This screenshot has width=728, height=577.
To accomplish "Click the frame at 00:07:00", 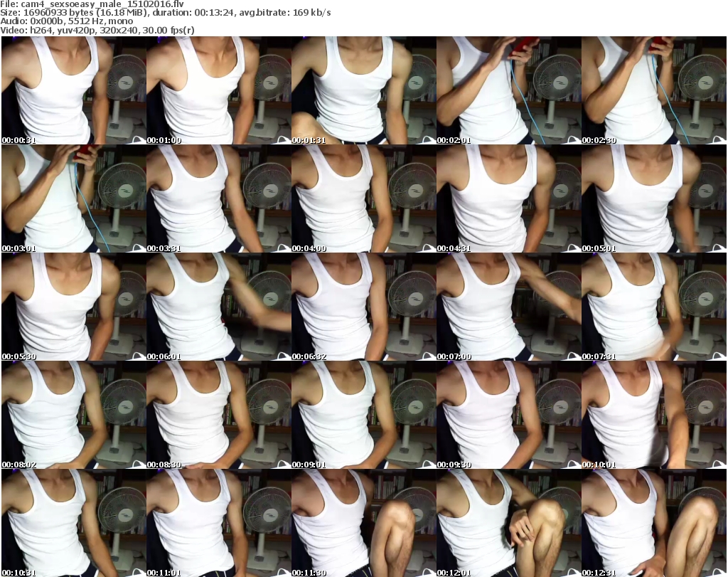I will (508, 307).
